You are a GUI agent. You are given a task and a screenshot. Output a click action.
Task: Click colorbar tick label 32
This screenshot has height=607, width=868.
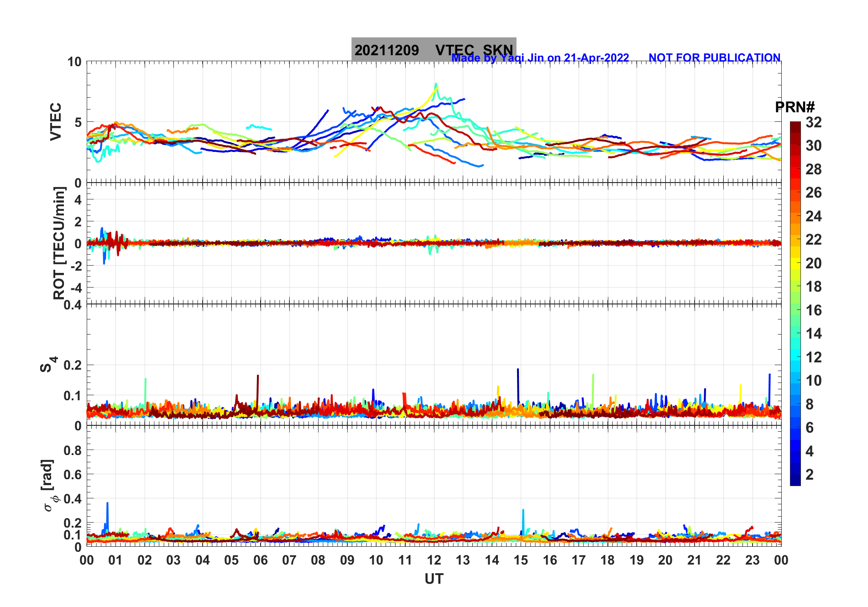click(813, 122)
